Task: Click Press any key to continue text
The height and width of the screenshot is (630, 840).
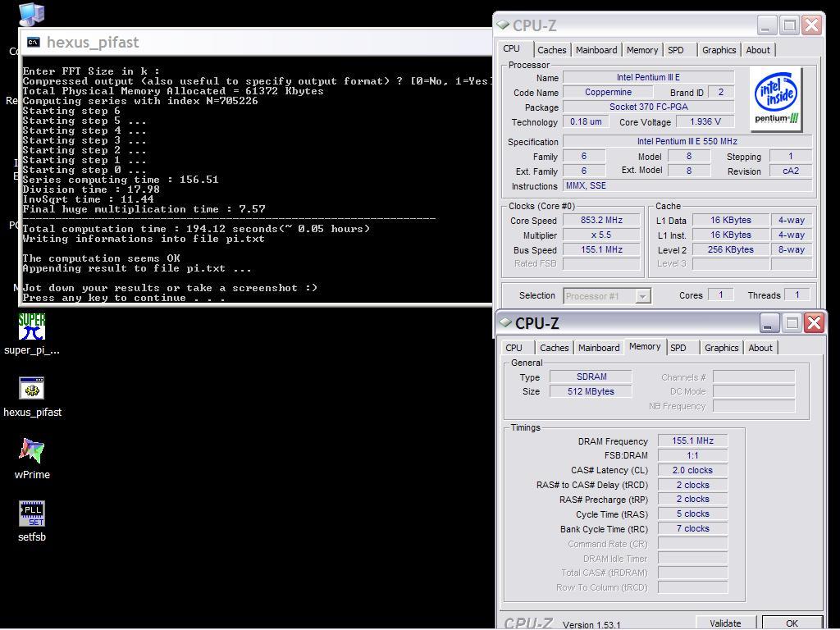Action: pyautogui.click(x=124, y=298)
